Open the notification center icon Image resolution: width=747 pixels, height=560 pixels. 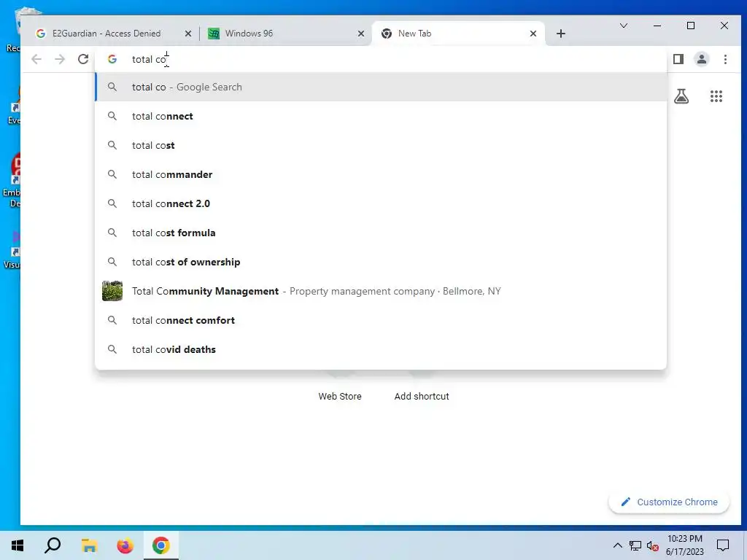coord(723,545)
